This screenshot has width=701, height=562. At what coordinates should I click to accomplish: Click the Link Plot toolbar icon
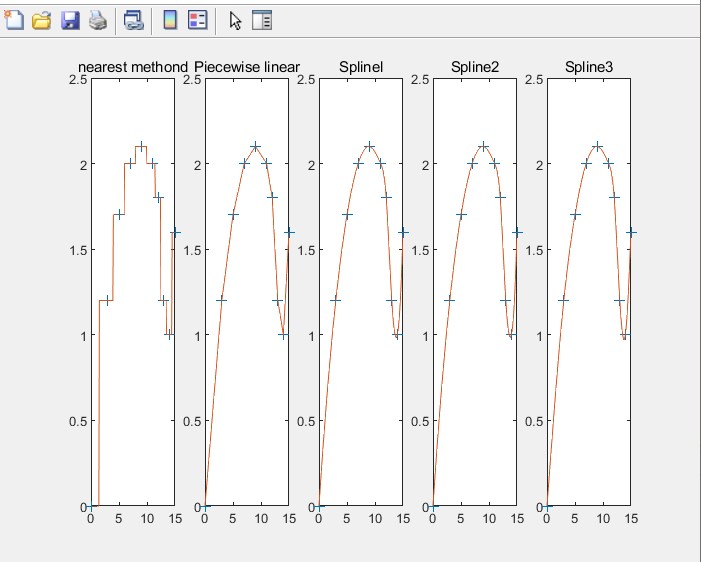click(134, 21)
